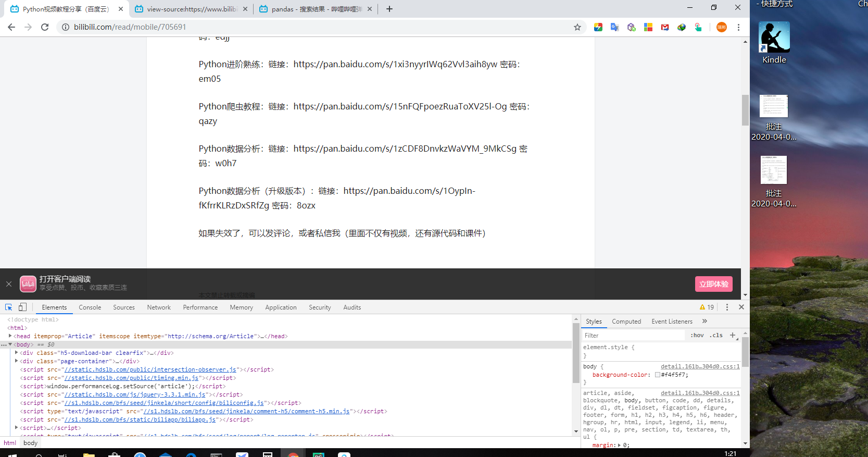Open the biliapp.js script link

pyautogui.click(x=140, y=419)
